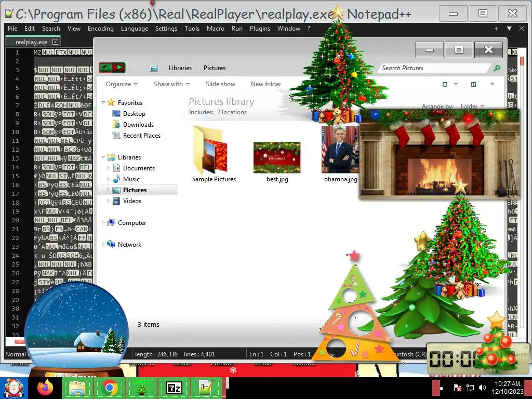The image size is (532, 399).
Task: Launch Firefox from the taskbar
Action: coord(45,388)
